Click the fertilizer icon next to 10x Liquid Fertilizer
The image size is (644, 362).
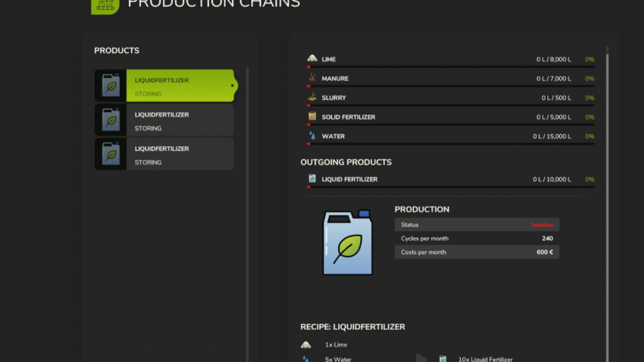(x=442, y=358)
